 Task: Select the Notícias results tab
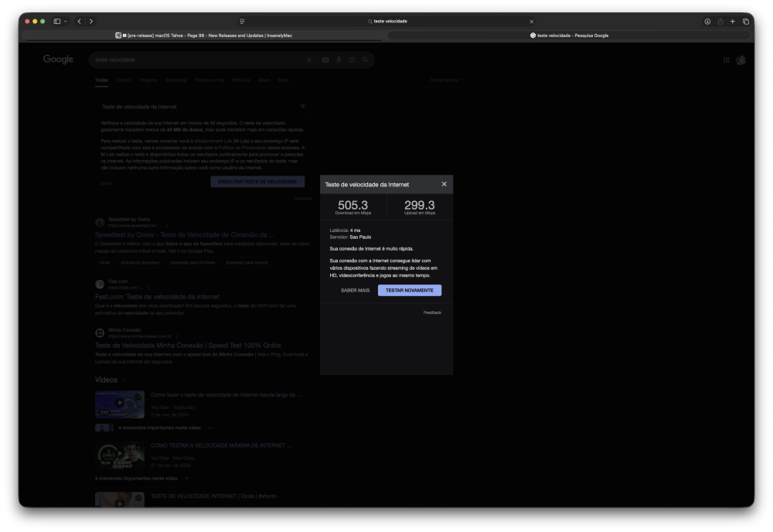241,80
